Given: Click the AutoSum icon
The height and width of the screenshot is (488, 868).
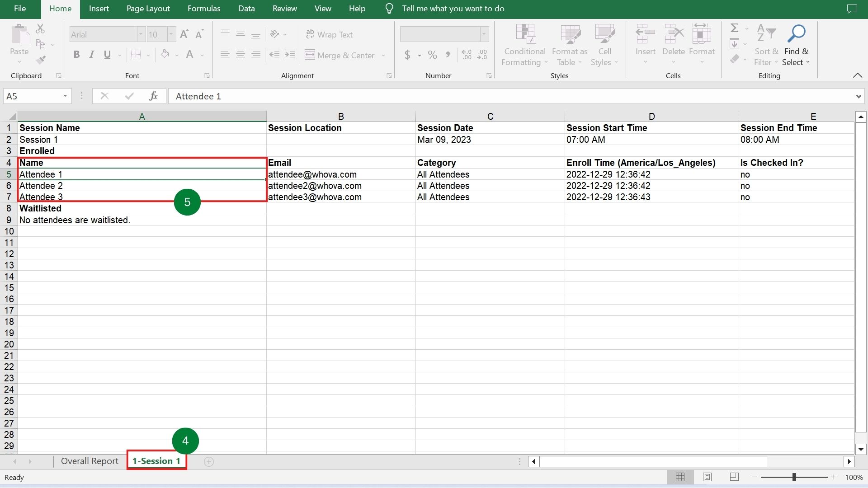Looking at the screenshot, I should [x=734, y=28].
